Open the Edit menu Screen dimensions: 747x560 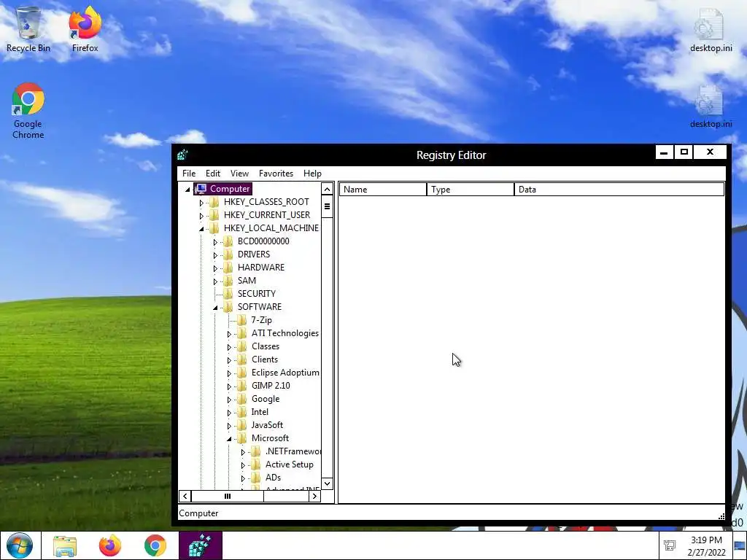pyautogui.click(x=212, y=174)
